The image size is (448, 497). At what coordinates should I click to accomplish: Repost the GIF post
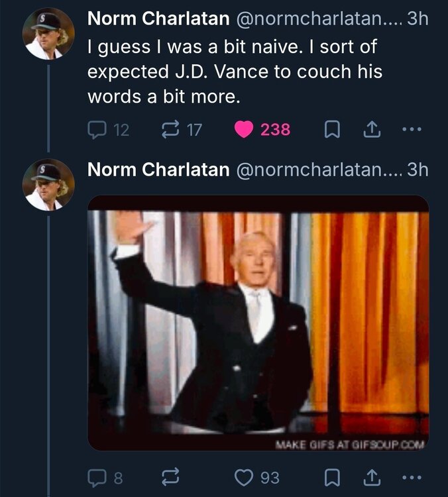170,477
